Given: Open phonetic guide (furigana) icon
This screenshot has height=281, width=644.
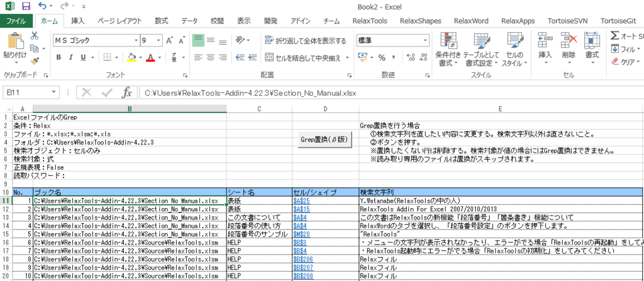Looking at the screenshot, I should (174, 57).
